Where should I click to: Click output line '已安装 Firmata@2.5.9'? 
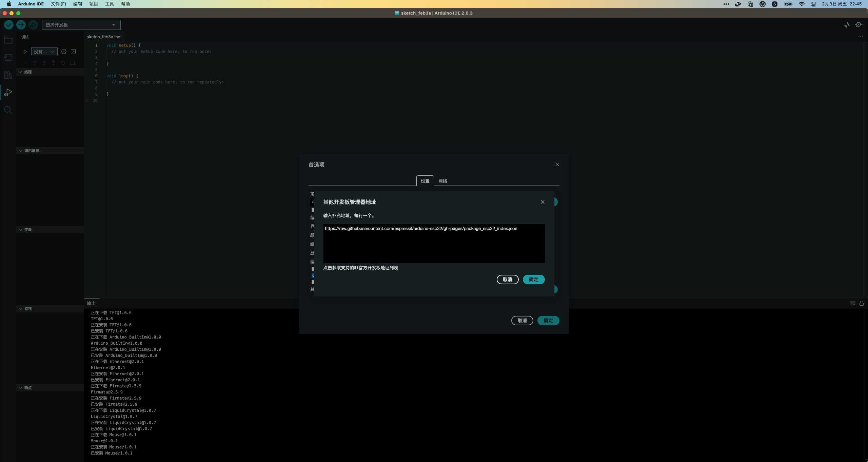coord(114,404)
